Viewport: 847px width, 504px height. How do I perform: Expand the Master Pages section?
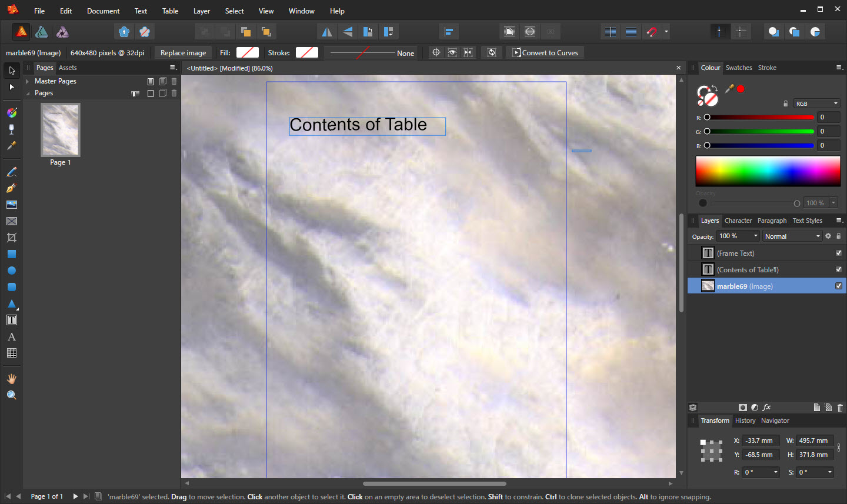point(28,81)
